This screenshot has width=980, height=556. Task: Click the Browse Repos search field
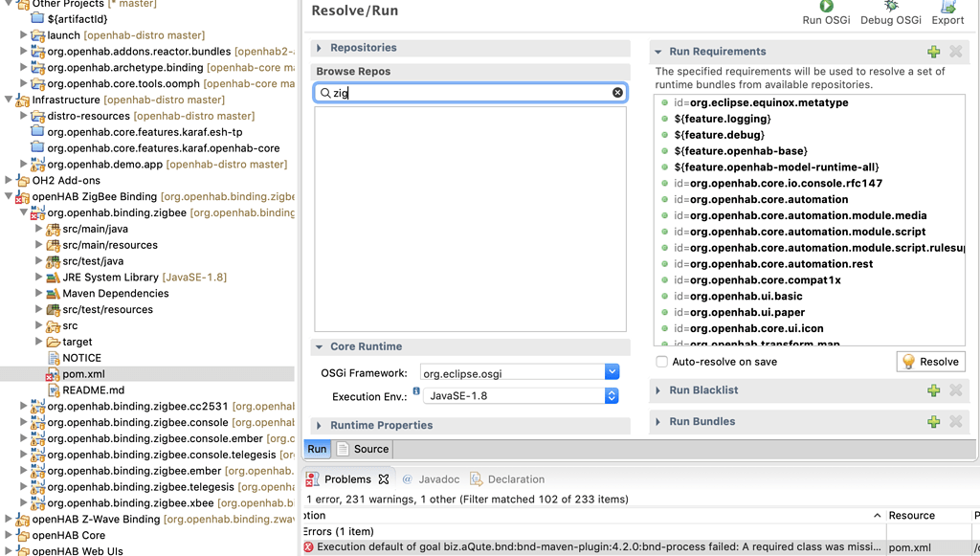[x=470, y=93]
